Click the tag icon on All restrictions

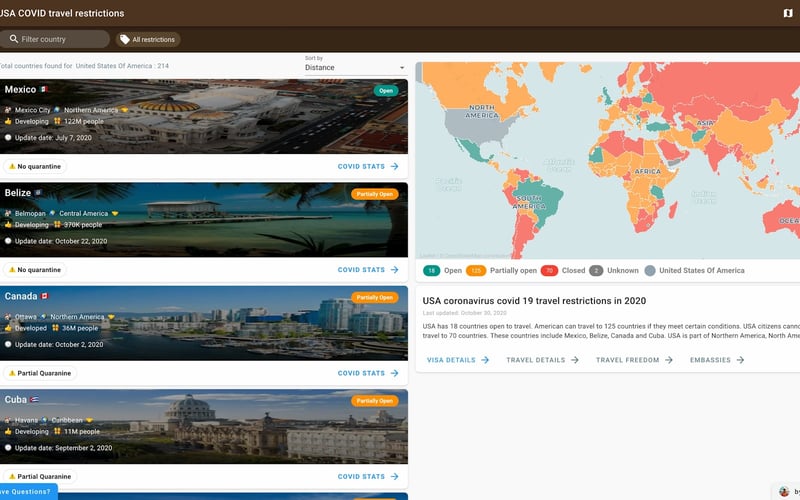point(124,39)
